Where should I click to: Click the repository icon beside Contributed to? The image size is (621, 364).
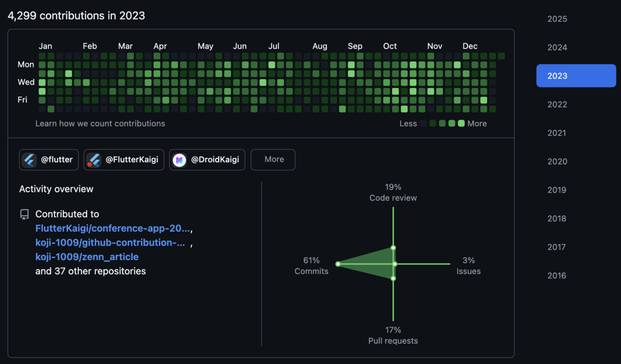click(x=24, y=215)
